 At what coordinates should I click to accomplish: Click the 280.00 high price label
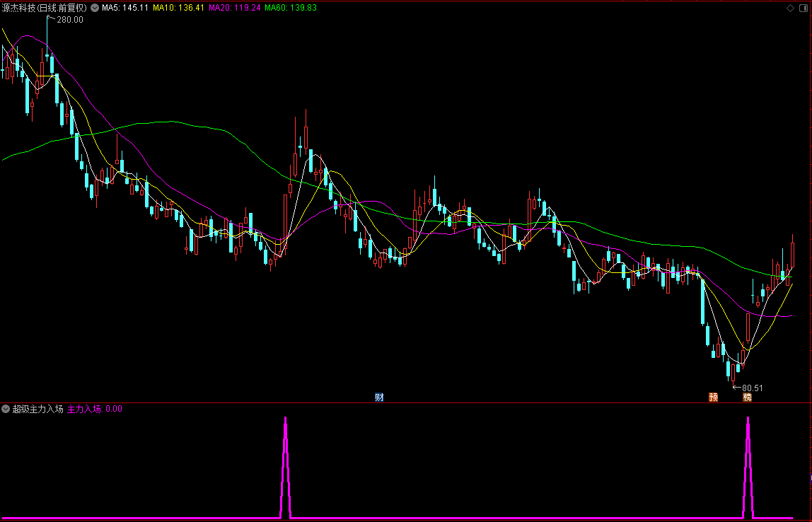pyautogui.click(x=69, y=20)
